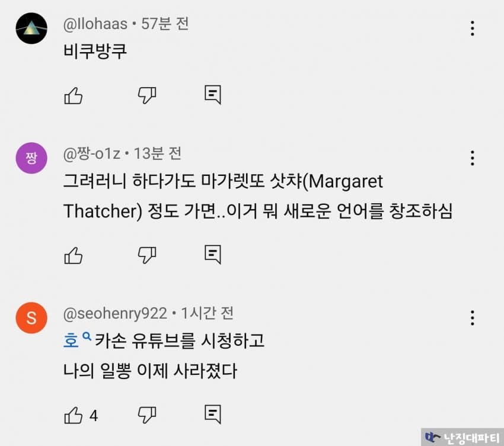Image resolution: width=504 pixels, height=446 pixels.
Task: Open options menu for @llohaas comment
Action: [472, 28]
